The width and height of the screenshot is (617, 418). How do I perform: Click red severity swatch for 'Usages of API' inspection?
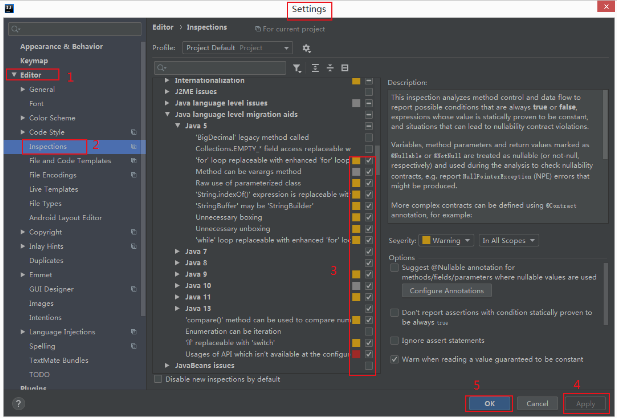click(356, 354)
